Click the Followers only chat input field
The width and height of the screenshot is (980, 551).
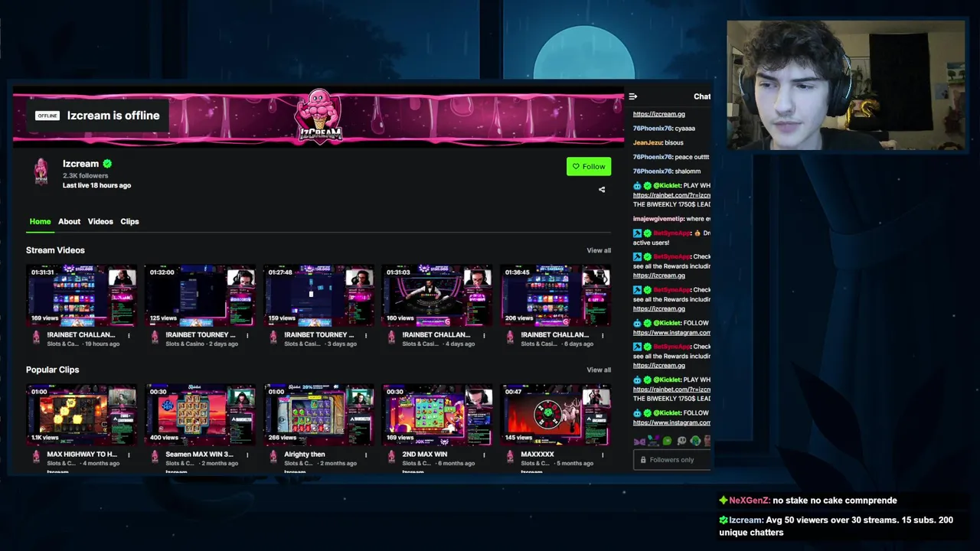click(x=672, y=460)
